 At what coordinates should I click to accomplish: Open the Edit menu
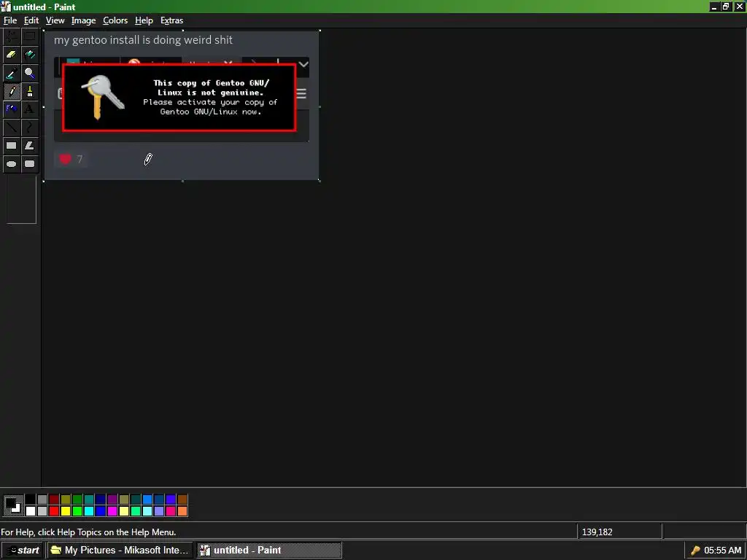click(x=31, y=20)
